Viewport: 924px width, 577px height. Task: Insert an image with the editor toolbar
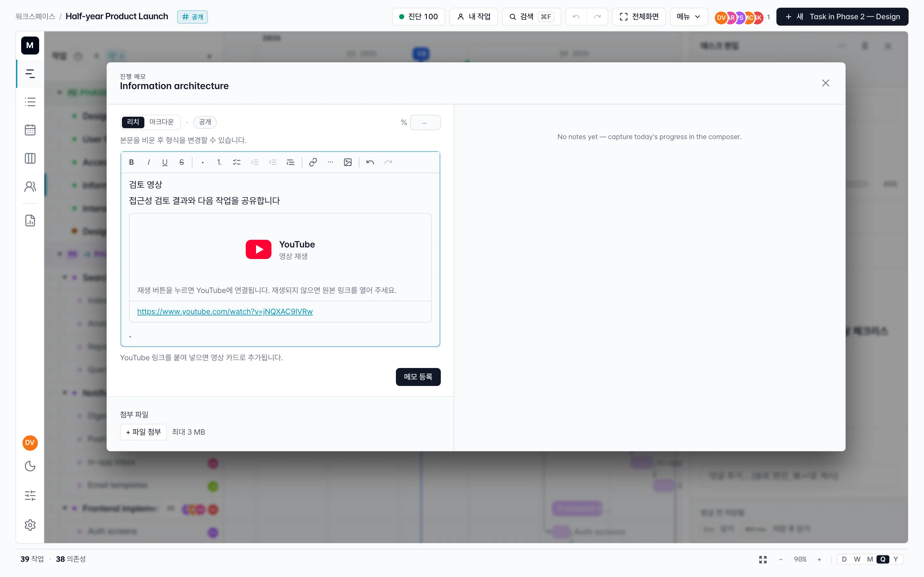click(x=347, y=162)
